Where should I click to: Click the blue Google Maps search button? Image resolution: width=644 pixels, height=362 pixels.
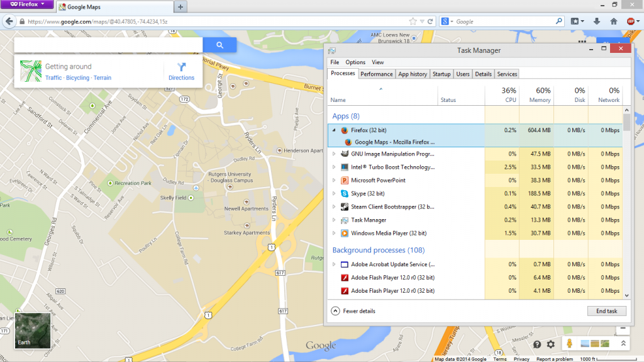click(x=219, y=45)
